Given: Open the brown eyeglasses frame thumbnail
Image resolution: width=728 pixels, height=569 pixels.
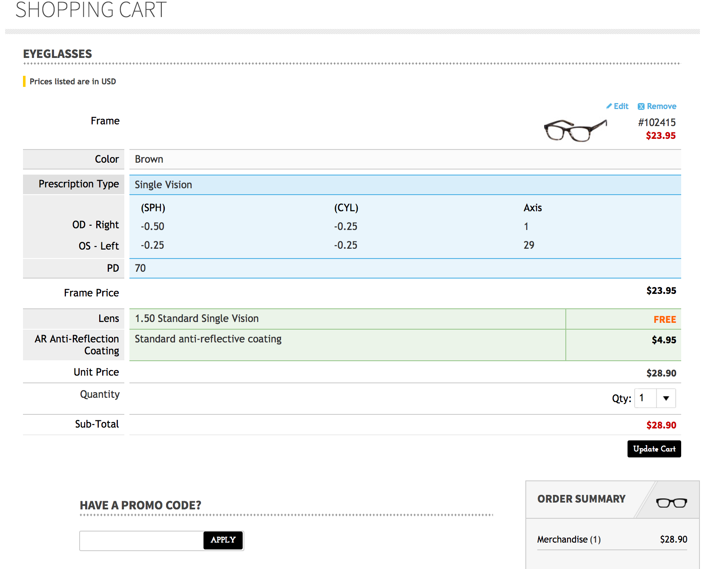Looking at the screenshot, I should 575,129.
